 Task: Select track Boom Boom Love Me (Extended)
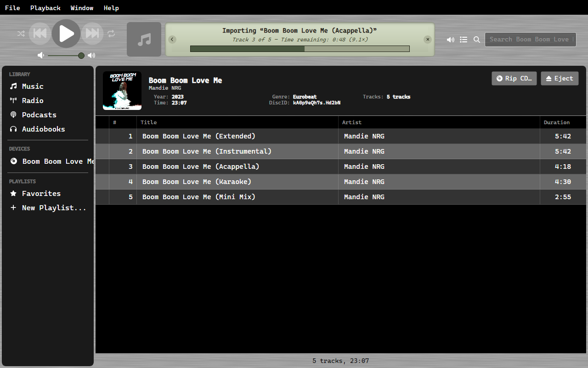[342, 136]
